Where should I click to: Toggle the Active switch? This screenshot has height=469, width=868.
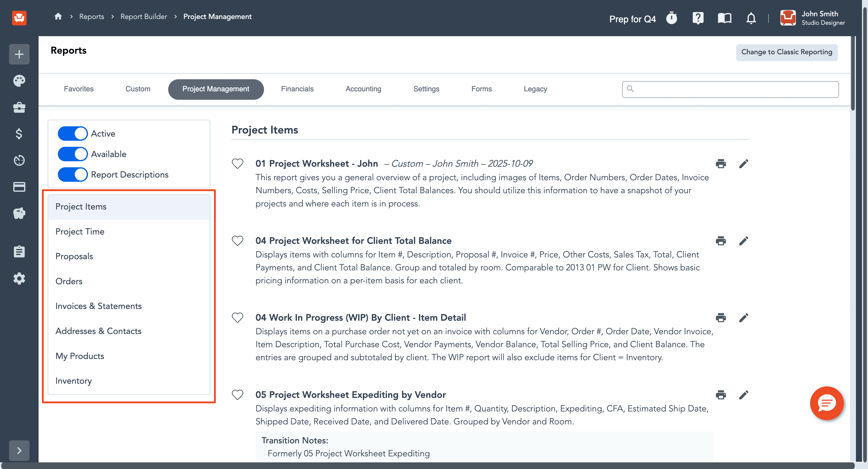[x=72, y=134]
